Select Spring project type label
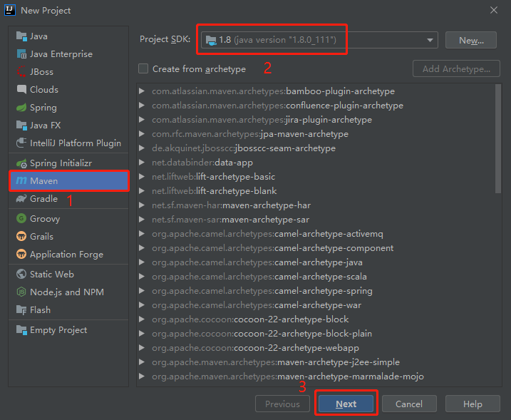Screen dimensions: 511x420 43,108
